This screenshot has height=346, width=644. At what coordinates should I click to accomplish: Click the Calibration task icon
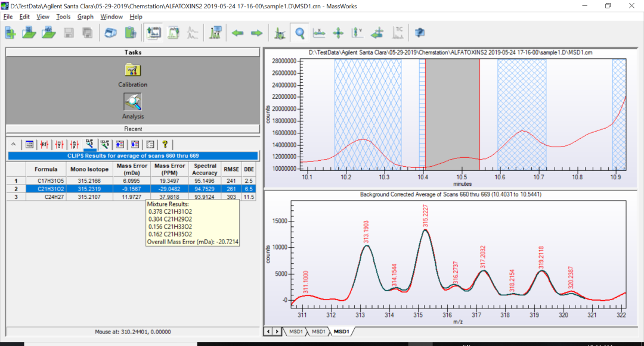[x=132, y=70]
